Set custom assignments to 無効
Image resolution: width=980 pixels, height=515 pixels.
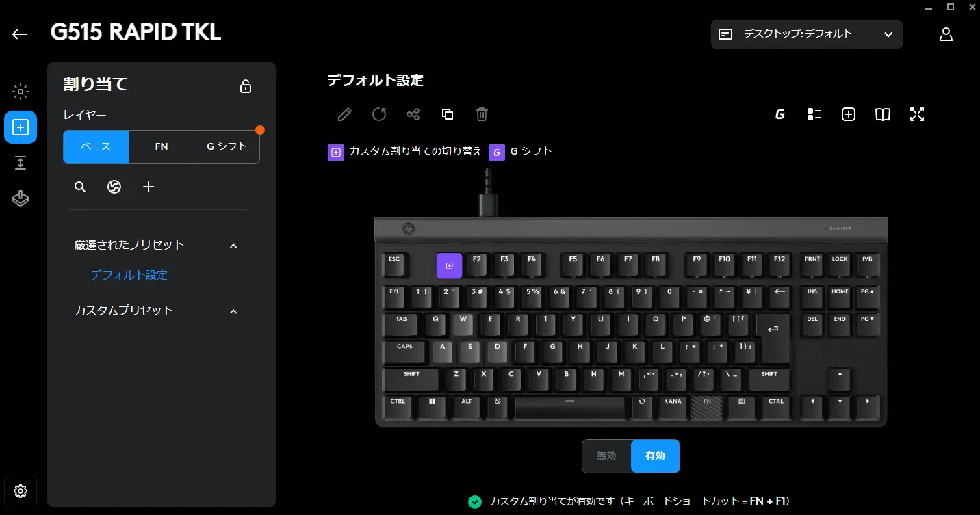[x=606, y=455]
